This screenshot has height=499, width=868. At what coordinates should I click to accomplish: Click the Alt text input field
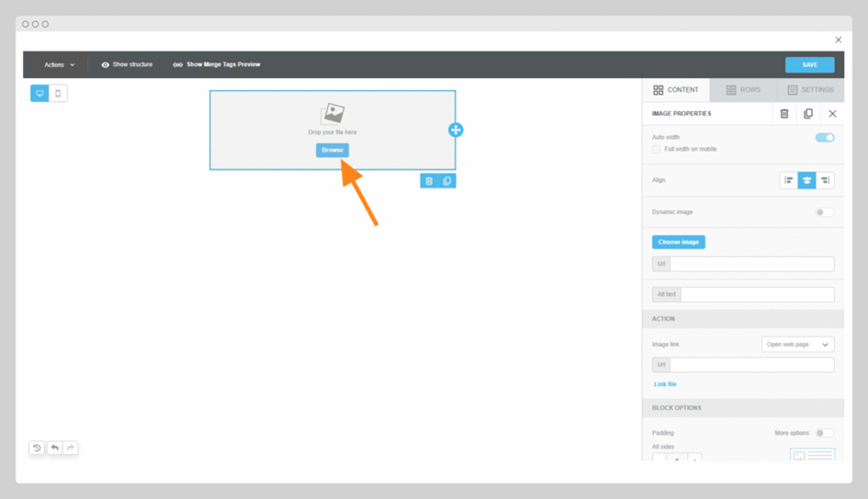[x=757, y=295]
